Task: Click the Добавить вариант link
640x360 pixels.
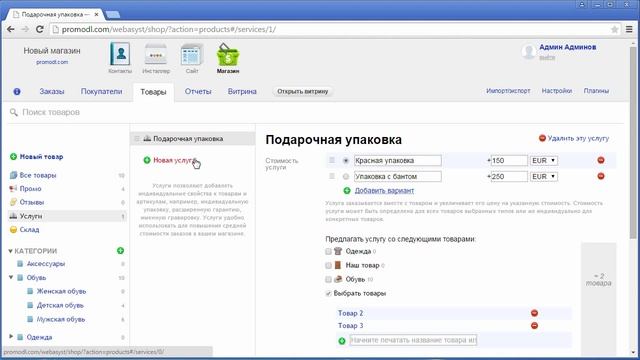Action: [x=384, y=191]
